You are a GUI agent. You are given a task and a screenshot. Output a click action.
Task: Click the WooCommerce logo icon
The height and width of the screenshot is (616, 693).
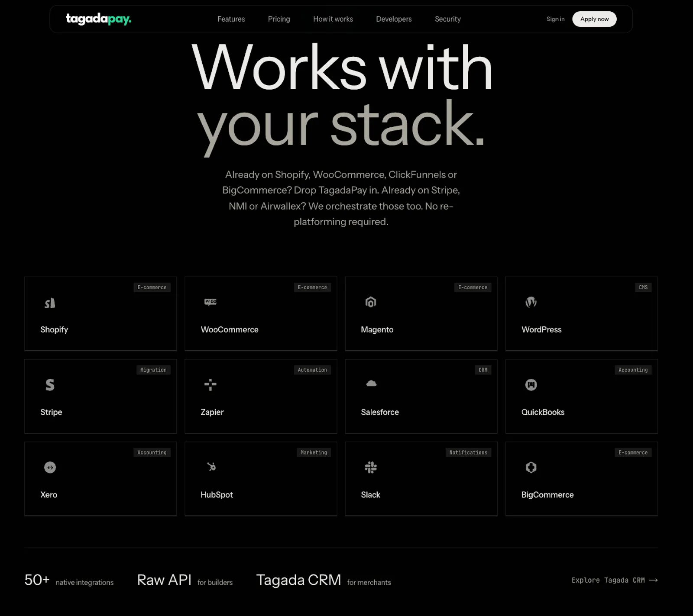coord(210,302)
